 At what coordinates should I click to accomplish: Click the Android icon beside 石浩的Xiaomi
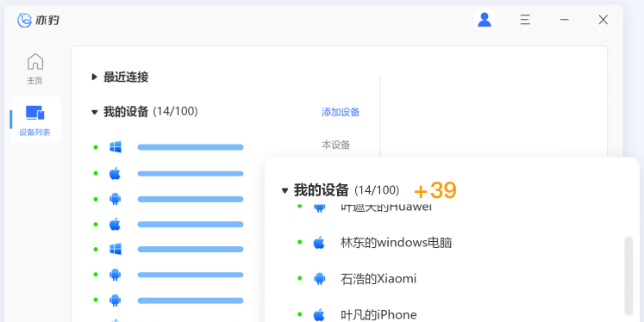(x=320, y=278)
